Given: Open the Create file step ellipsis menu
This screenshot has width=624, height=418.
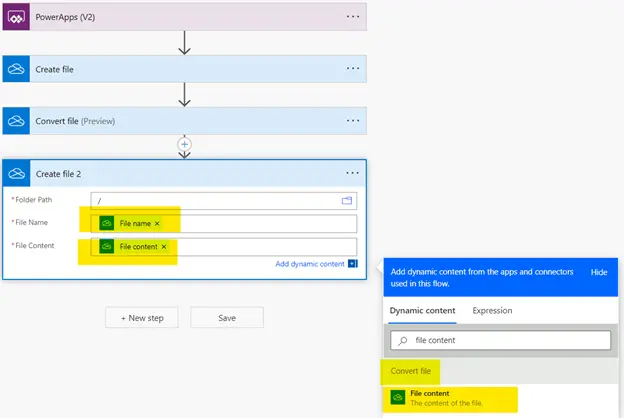Looking at the screenshot, I should 352,69.
